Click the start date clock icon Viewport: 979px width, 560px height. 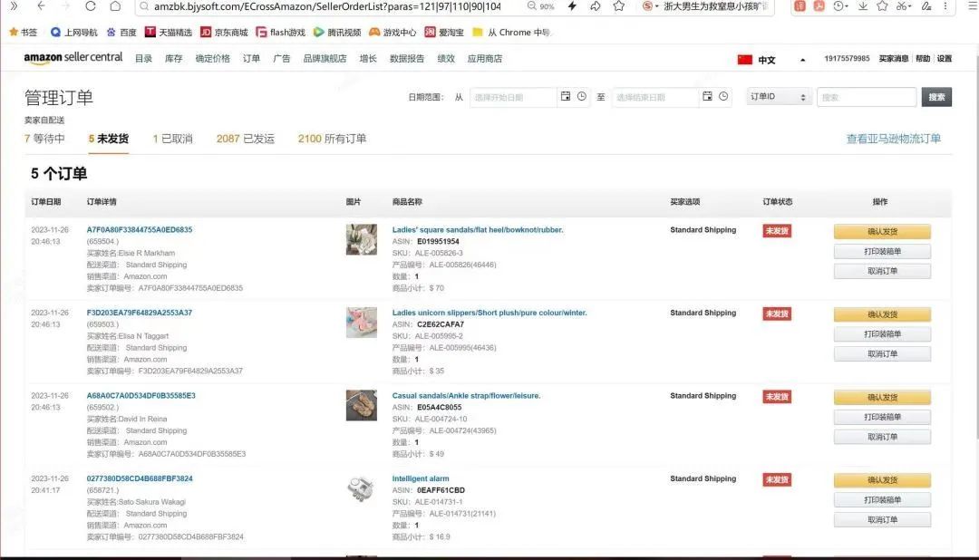pos(582,97)
